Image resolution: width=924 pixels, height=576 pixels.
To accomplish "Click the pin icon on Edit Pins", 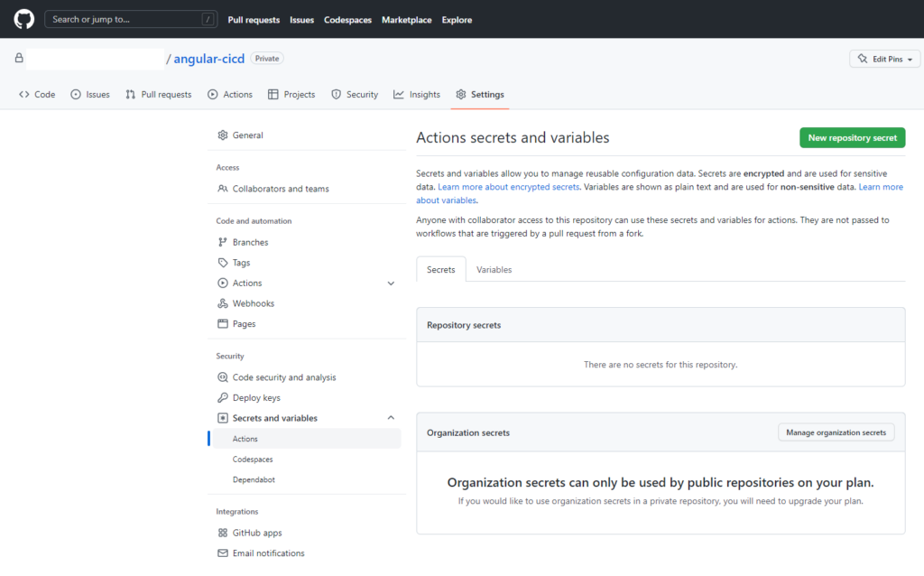I will tap(863, 59).
